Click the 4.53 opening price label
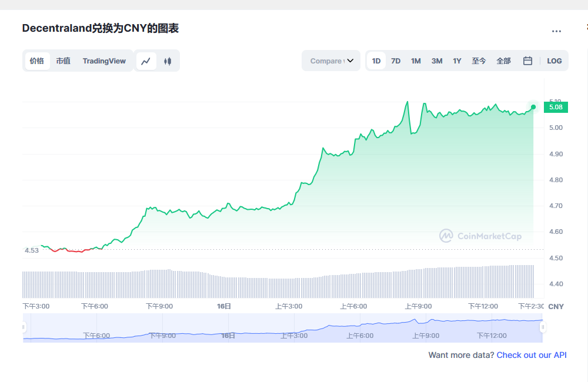Image resolution: width=588 pixels, height=382 pixels. pyautogui.click(x=32, y=250)
